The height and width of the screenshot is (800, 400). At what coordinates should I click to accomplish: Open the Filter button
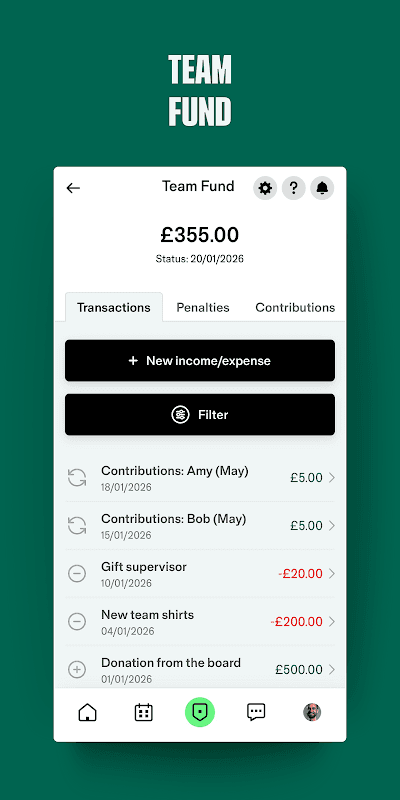point(200,415)
